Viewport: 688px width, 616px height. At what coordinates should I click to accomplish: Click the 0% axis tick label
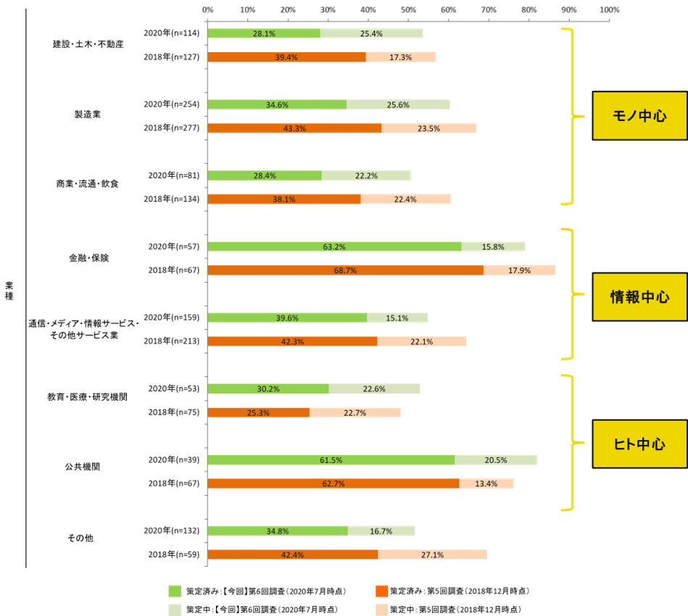pos(207,9)
